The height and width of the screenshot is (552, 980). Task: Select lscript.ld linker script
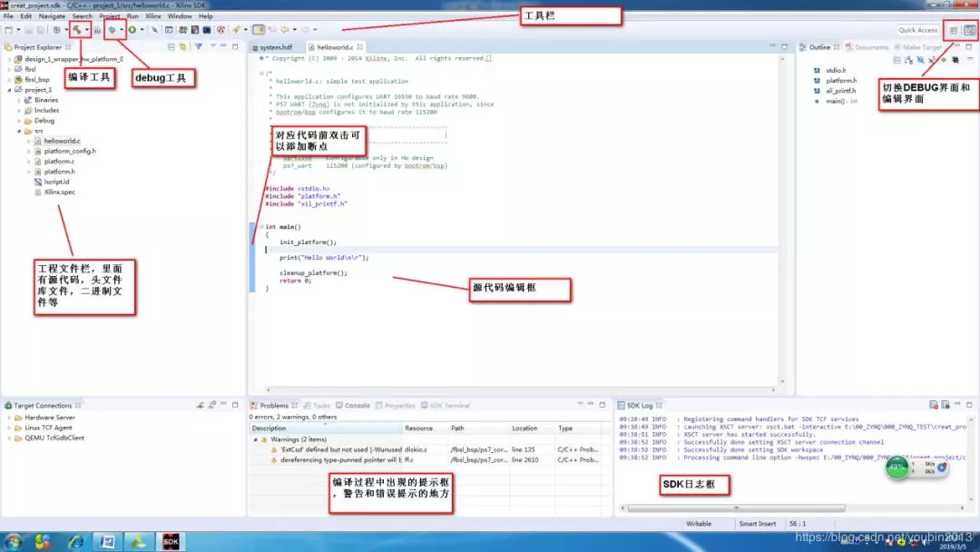pyautogui.click(x=56, y=182)
